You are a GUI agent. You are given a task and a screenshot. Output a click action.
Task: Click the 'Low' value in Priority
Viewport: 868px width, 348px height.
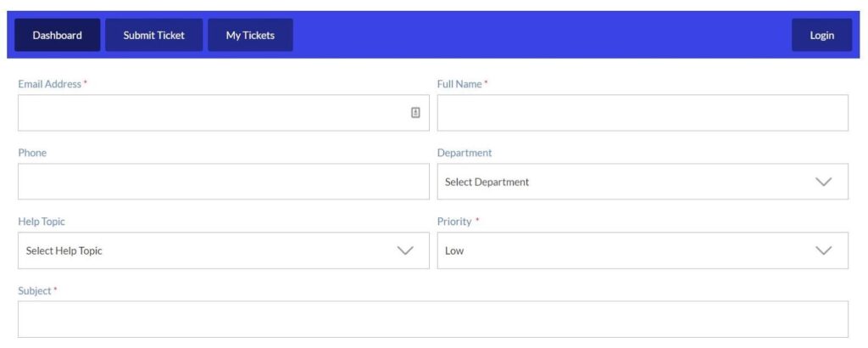click(454, 250)
